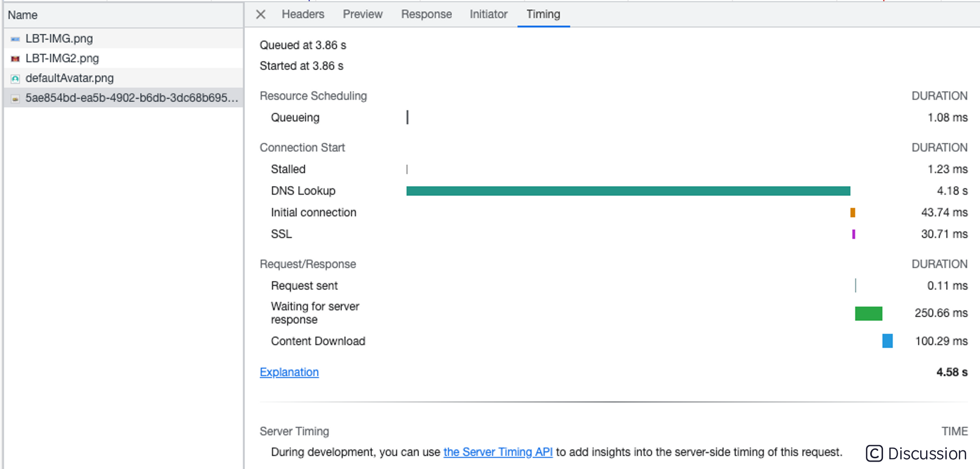Click the purple SSL timing bar
980x469 pixels.
[x=854, y=234]
